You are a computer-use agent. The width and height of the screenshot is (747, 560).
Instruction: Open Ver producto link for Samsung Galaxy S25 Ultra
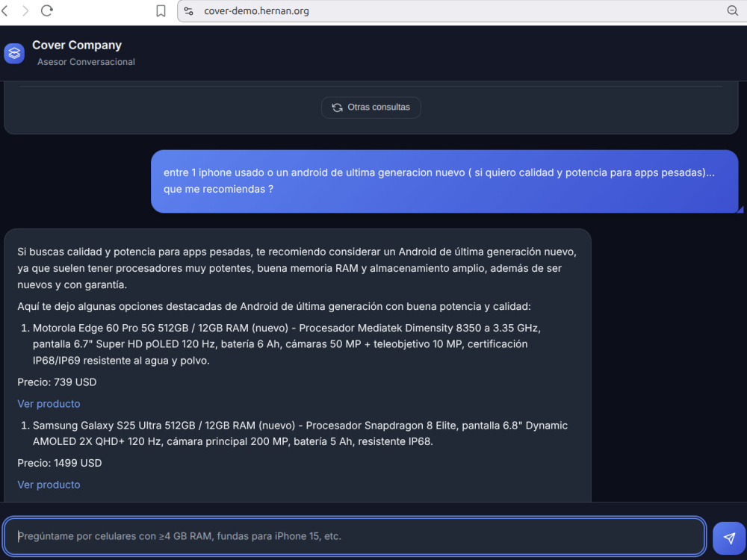point(49,485)
